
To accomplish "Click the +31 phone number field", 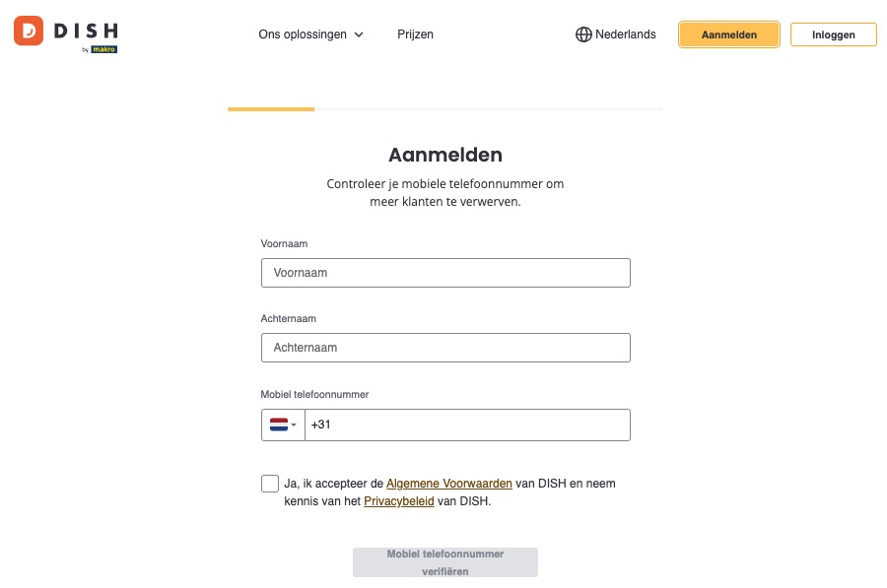I will [x=467, y=425].
